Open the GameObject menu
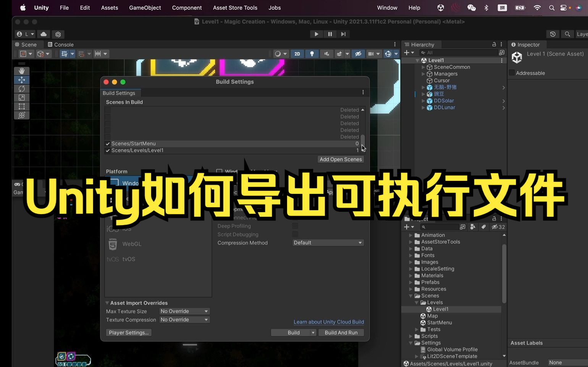This screenshot has height=367, width=588. [145, 8]
